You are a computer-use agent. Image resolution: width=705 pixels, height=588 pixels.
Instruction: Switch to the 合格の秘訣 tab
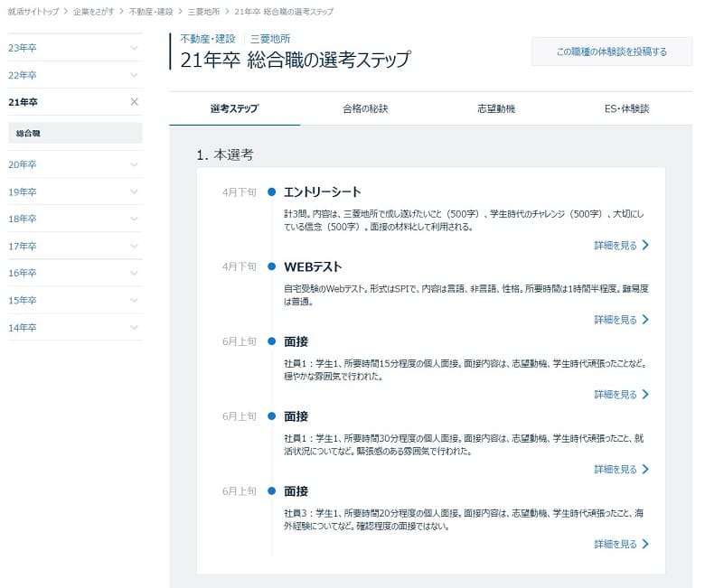pyautogui.click(x=365, y=108)
